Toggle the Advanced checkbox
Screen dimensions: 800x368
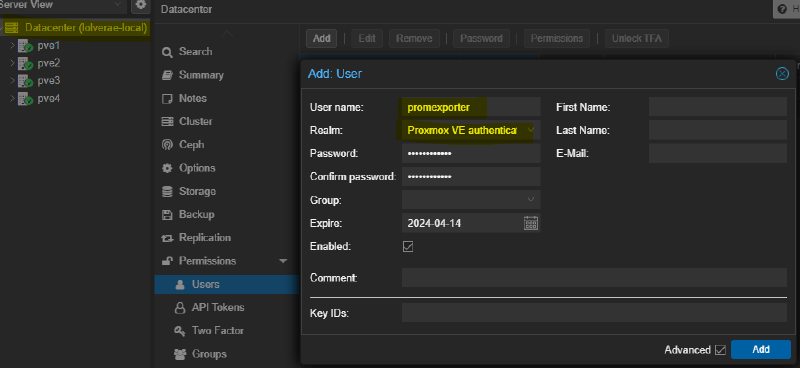(x=720, y=350)
